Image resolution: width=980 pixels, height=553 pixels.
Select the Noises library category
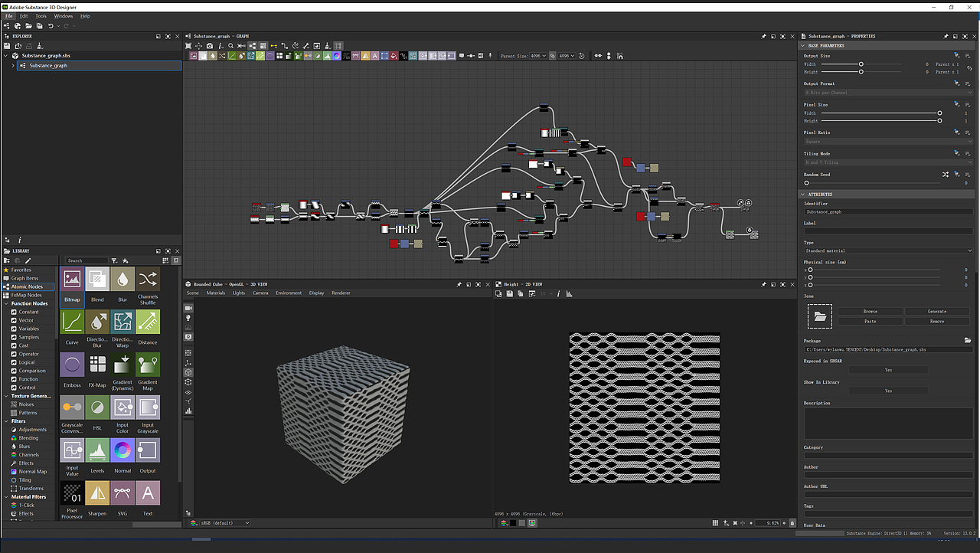[x=26, y=404]
